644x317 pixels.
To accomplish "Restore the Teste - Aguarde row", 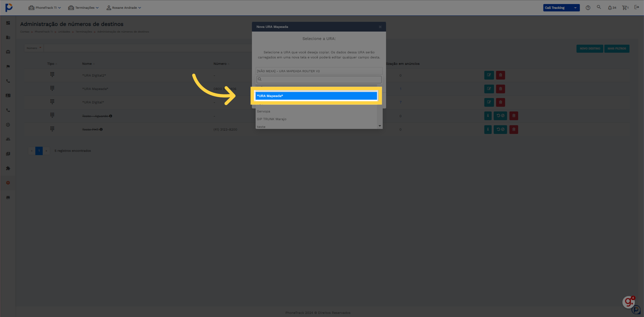I will point(500,116).
